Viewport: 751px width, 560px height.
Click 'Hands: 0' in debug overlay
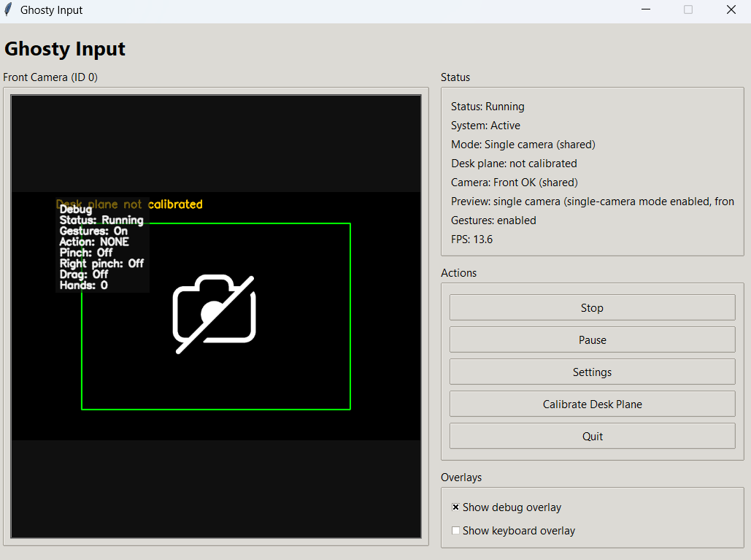pyautogui.click(x=83, y=285)
